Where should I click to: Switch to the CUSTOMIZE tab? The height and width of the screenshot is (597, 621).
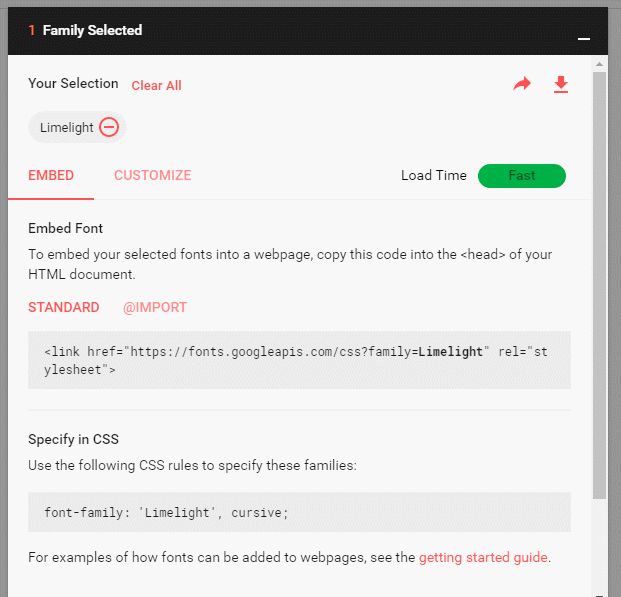point(152,175)
